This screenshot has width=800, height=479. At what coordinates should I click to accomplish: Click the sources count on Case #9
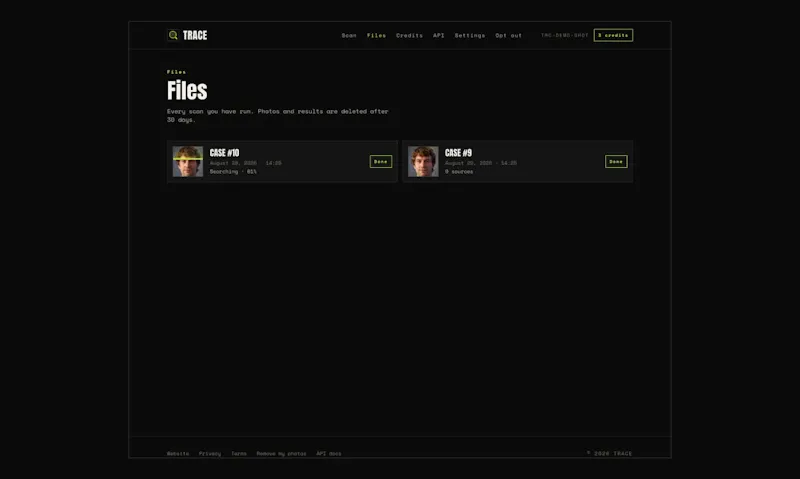coord(459,171)
